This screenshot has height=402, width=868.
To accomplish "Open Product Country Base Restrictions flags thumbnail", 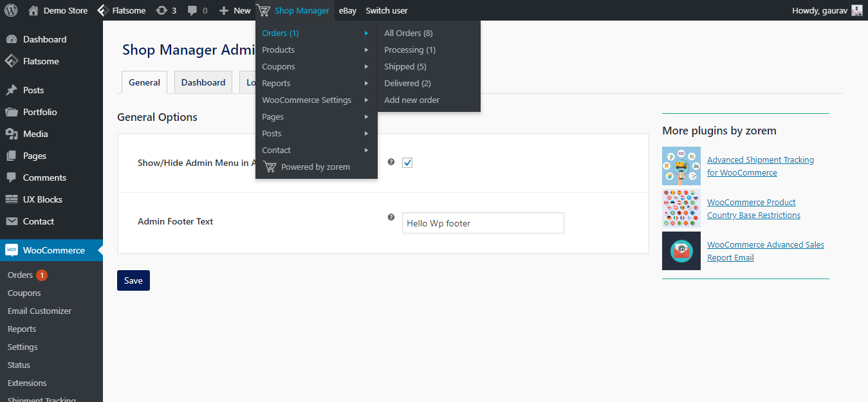I will [x=681, y=208].
